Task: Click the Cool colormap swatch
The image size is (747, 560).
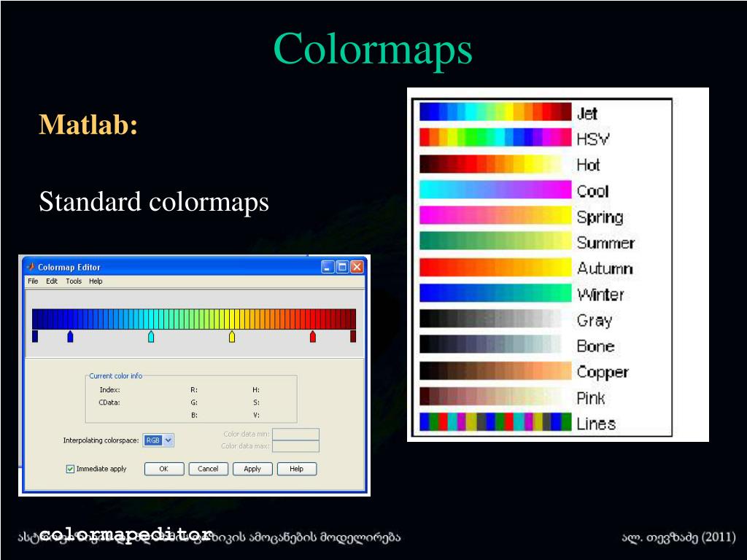Action: click(495, 190)
